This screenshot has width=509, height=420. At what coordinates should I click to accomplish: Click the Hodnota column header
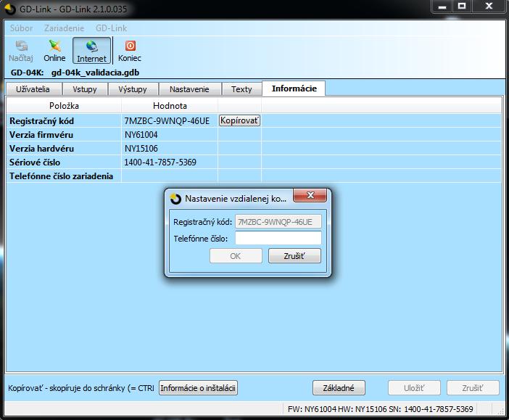[170, 106]
